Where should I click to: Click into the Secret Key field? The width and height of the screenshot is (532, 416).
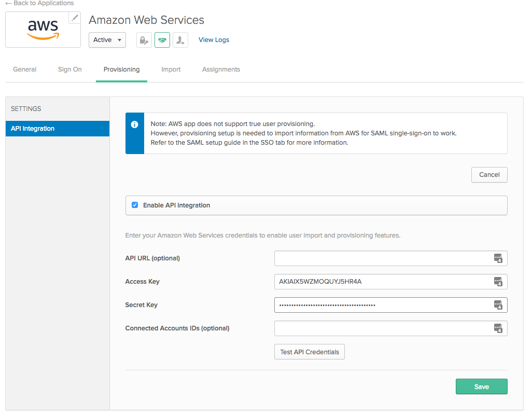pyautogui.click(x=390, y=305)
